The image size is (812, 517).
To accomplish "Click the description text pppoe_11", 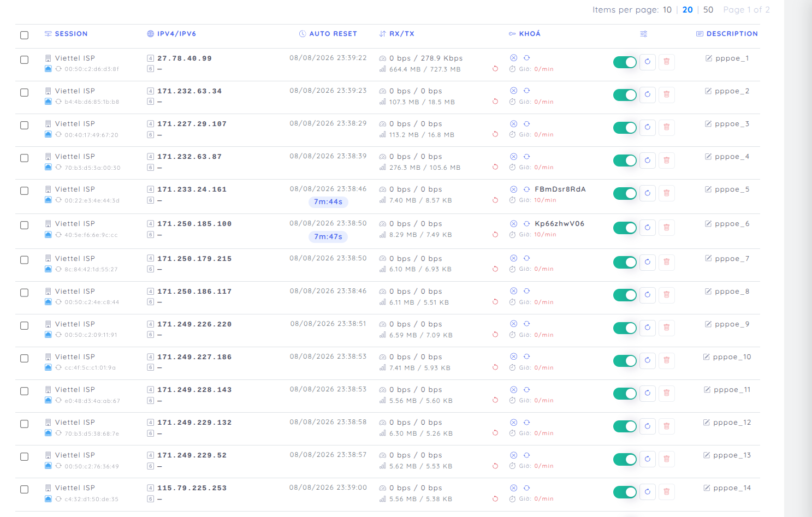I will click(x=732, y=390).
